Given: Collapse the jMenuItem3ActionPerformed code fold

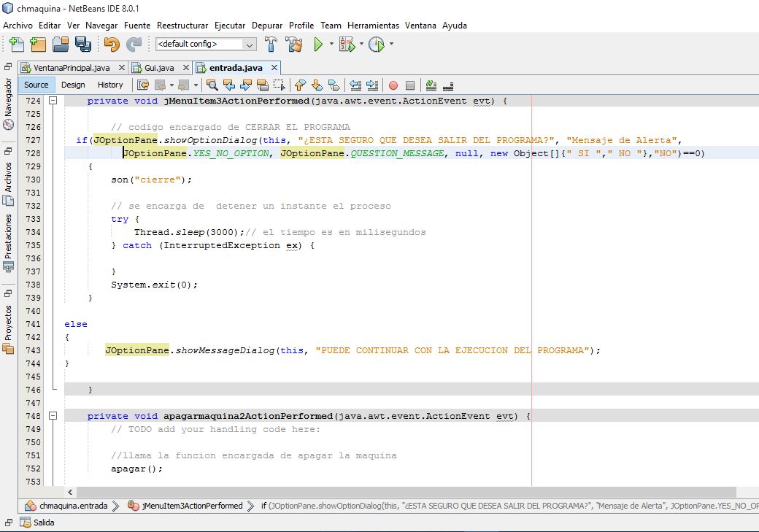Looking at the screenshot, I should pyautogui.click(x=53, y=101).
